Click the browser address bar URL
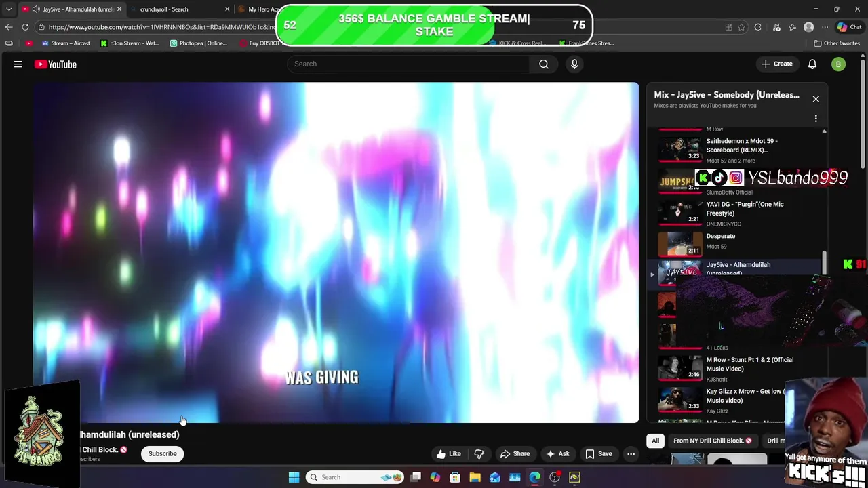Viewport: 868px width, 488px height. pos(161,27)
